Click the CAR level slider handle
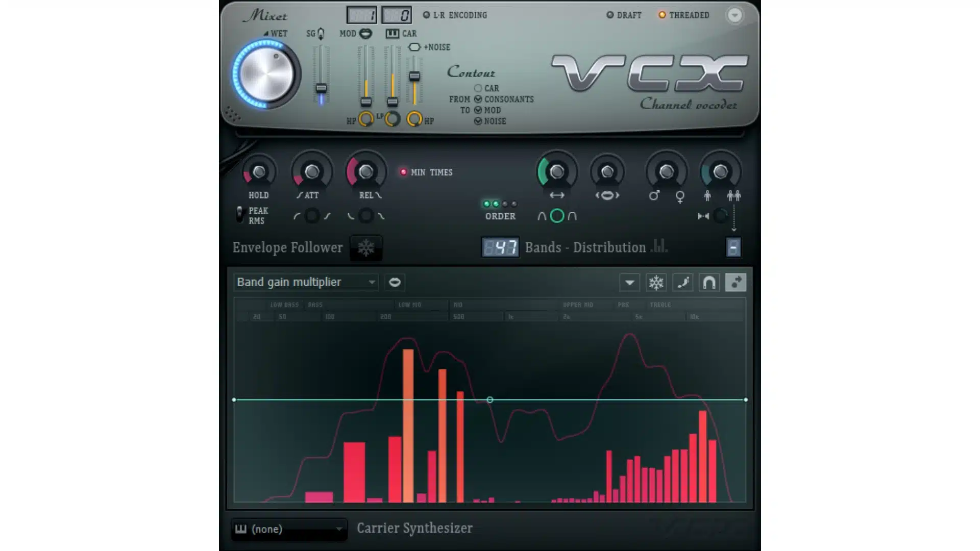The image size is (980, 551). (393, 101)
